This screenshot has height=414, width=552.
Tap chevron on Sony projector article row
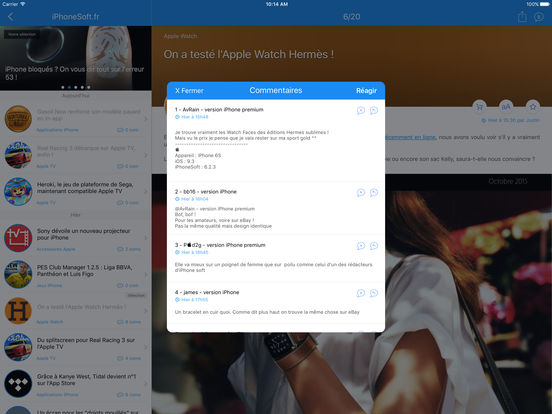click(146, 238)
